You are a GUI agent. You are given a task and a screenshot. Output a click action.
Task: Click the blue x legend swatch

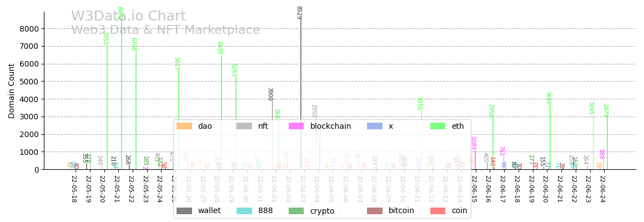coord(374,126)
